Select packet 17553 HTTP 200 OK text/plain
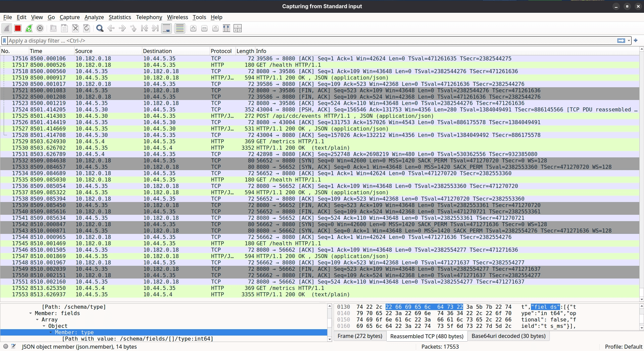Viewport: 644px width, 351px height. click(319, 294)
